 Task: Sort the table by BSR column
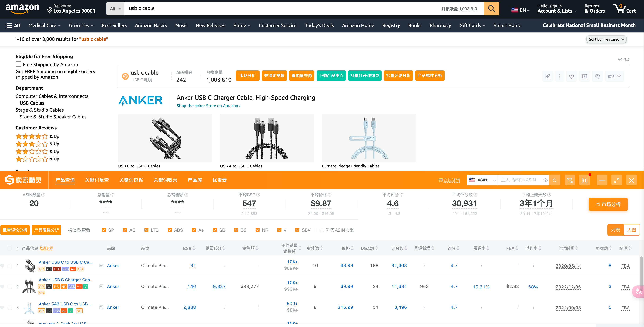pyautogui.click(x=189, y=248)
